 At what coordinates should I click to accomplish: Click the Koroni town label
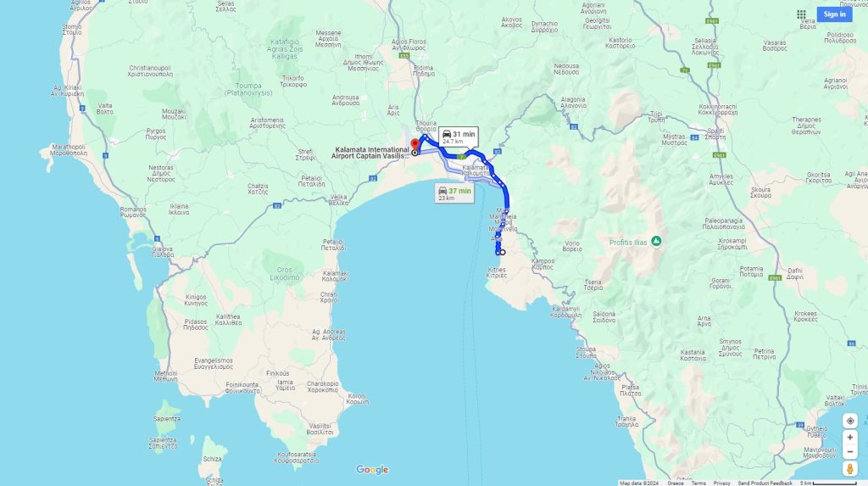(357, 399)
